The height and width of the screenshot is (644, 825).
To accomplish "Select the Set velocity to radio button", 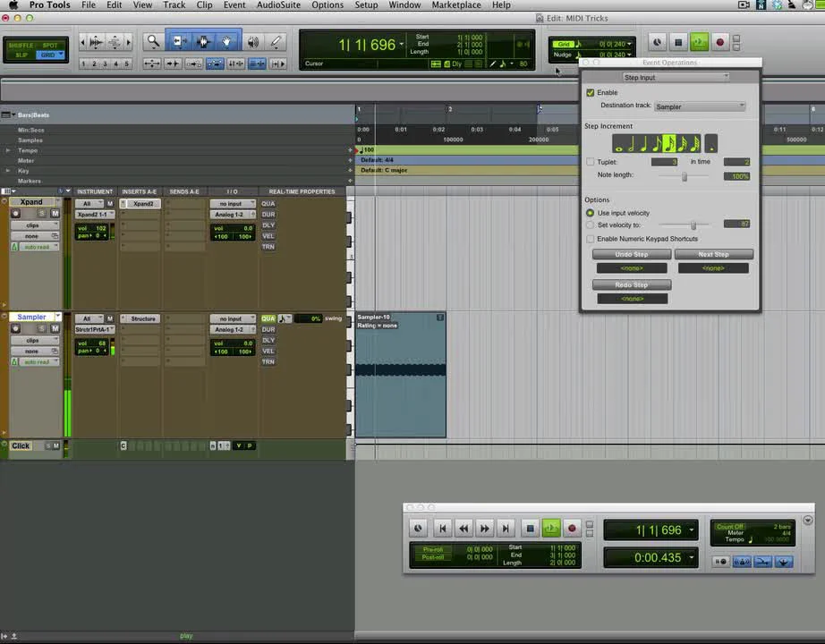I will coord(590,225).
